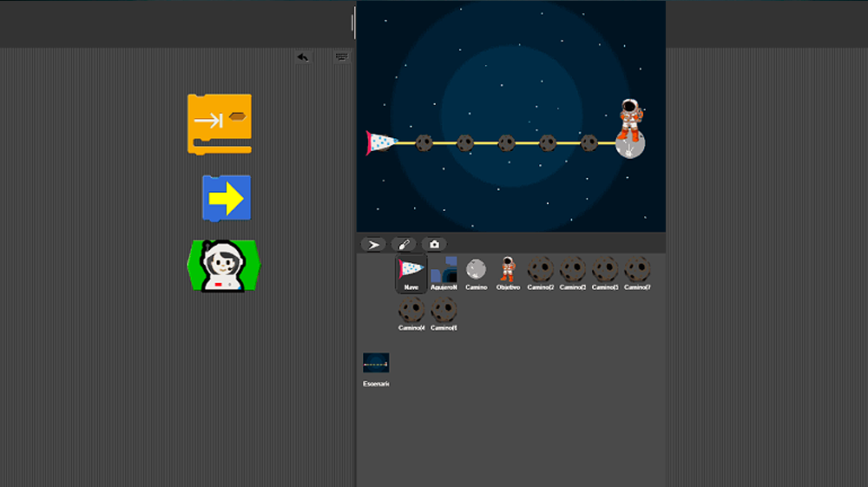The image size is (868, 487).
Task: Click the first asteroid on the stage path
Action: pos(424,142)
